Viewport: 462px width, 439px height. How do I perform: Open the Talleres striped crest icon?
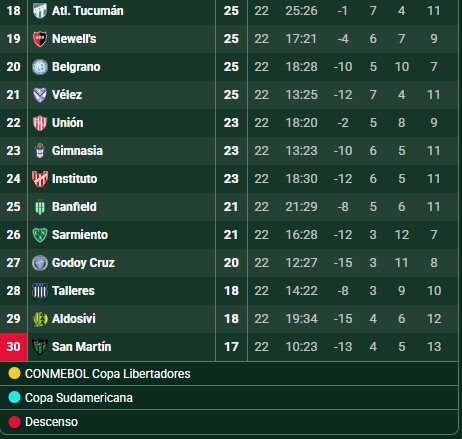click(x=40, y=291)
